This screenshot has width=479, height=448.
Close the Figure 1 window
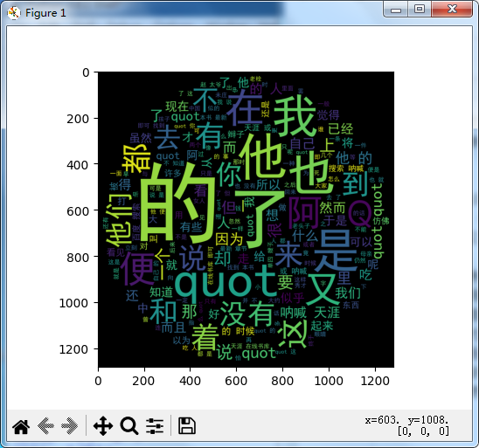[452, 9]
